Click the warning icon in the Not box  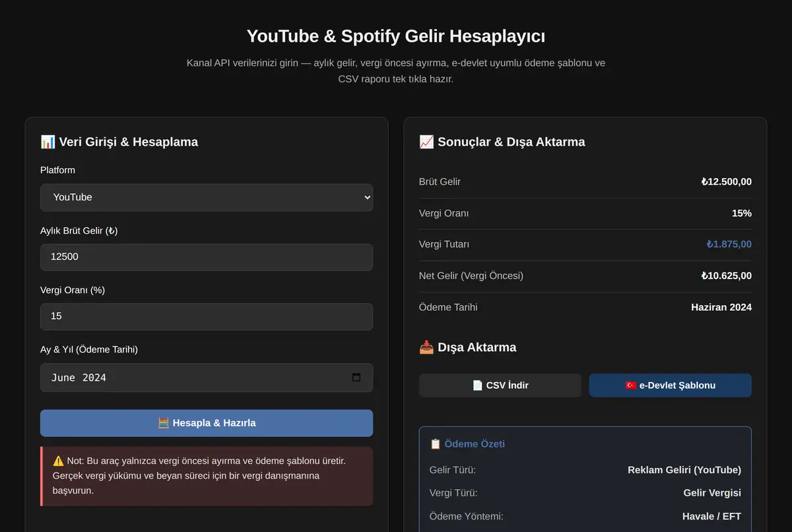coord(58,461)
